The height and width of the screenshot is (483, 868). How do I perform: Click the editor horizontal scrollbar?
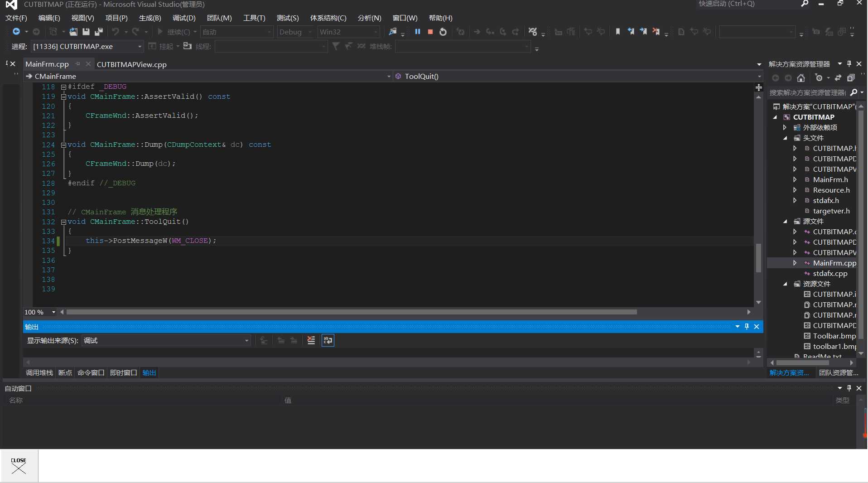[352, 312]
